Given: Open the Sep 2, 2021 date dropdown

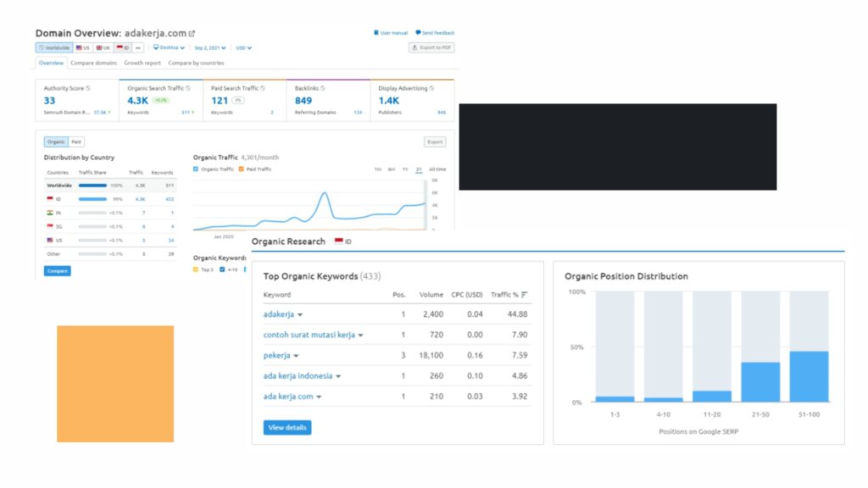Looking at the screenshot, I should click(x=211, y=48).
